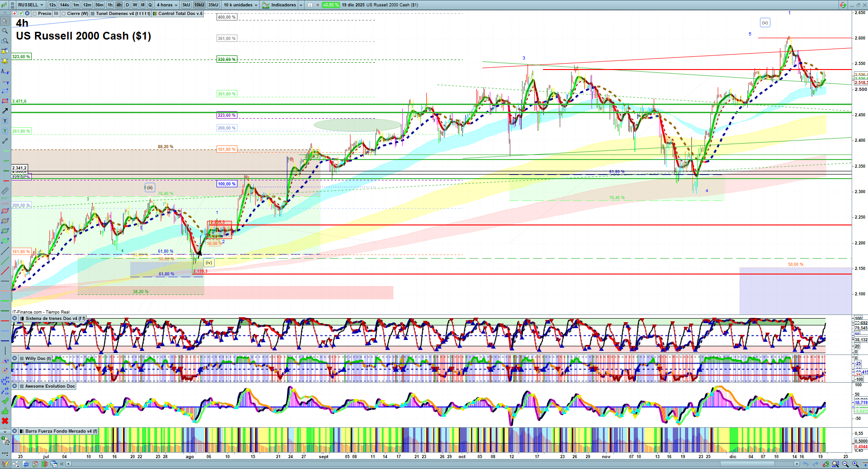Viewport: 868px width, 469px height.
Task: Toggle Tunel Domenec v4 indicator visibility box
Action: 93,14
